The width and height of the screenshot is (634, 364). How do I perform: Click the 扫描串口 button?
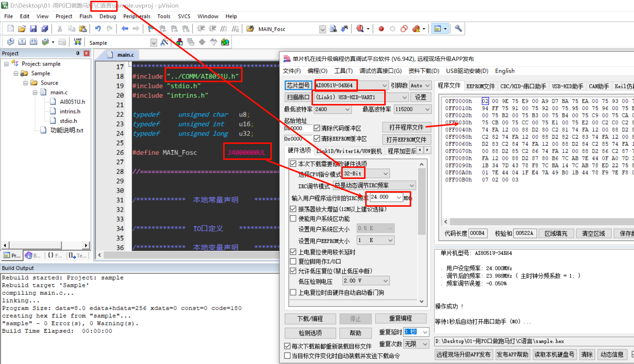click(298, 97)
